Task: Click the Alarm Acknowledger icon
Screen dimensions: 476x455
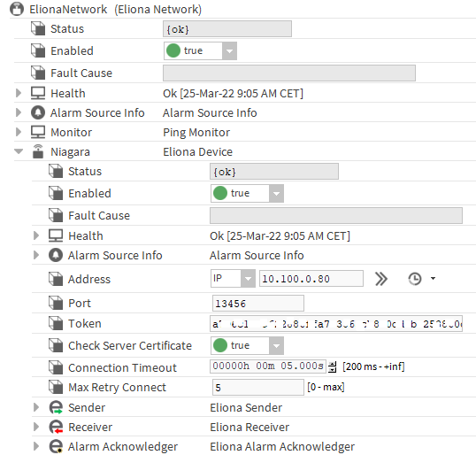Action: click(56, 446)
